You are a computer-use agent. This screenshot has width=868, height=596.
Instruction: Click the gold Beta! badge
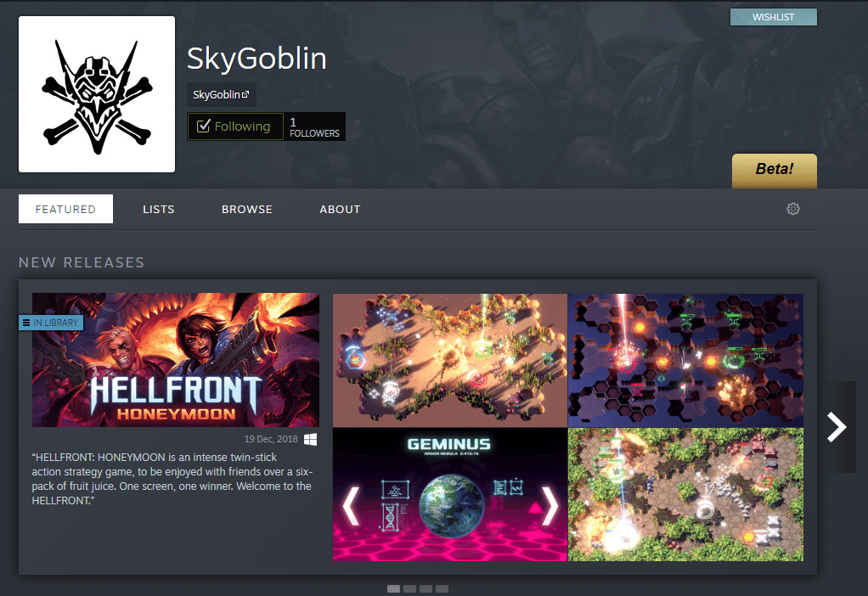point(775,171)
